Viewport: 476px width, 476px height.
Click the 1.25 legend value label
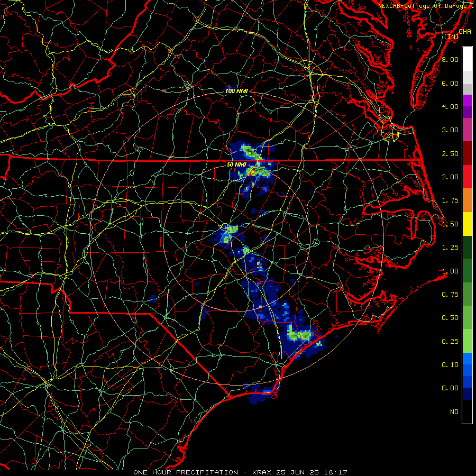tap(450, 248)
